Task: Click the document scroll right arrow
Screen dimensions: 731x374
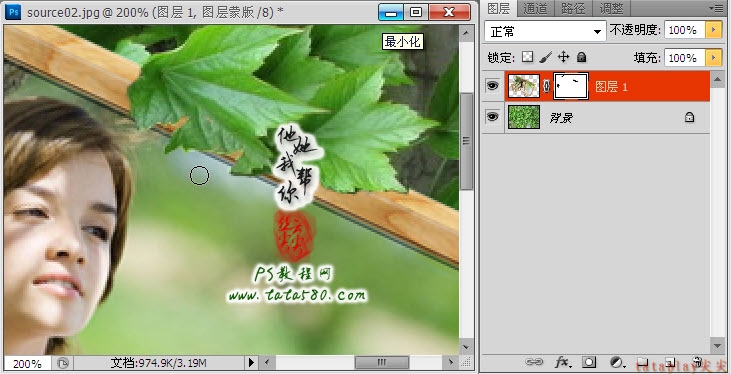Action: coord(451,362)
